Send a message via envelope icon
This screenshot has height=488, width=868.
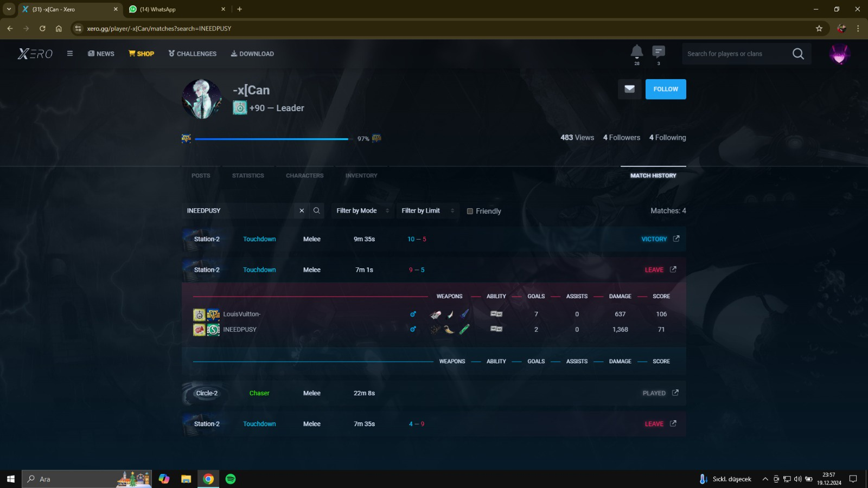click(x=629, y=89)
